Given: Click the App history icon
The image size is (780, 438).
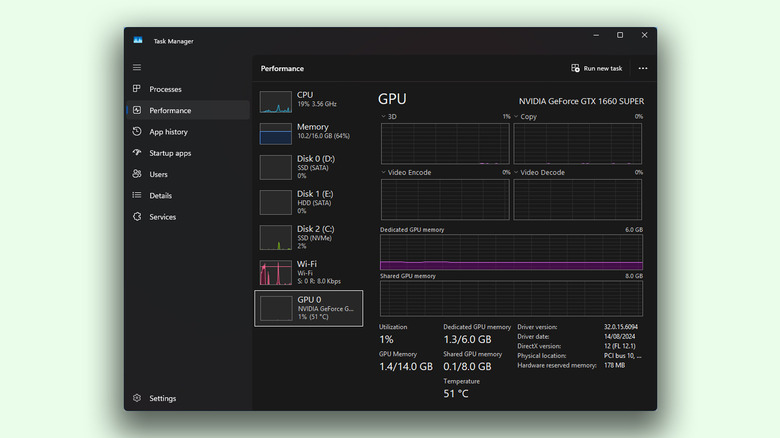Looking at the screenshot, I should click(137, 132).
